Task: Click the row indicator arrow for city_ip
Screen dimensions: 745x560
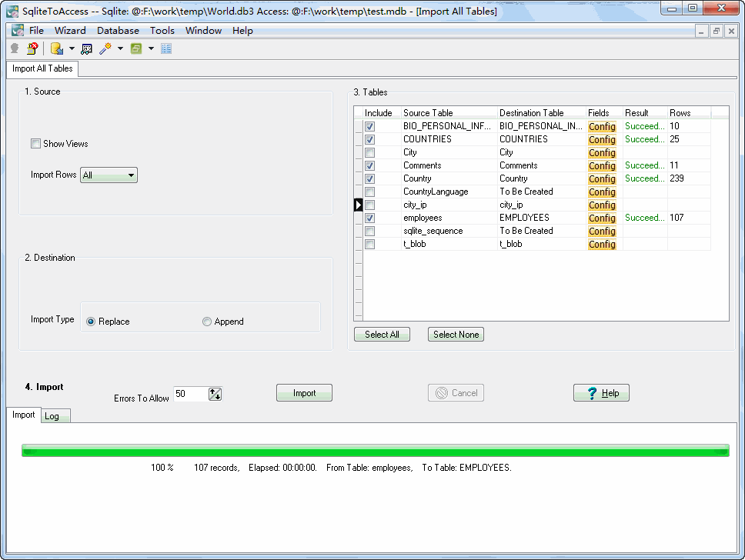Action: pyautogui.click(x=358, y=205)
